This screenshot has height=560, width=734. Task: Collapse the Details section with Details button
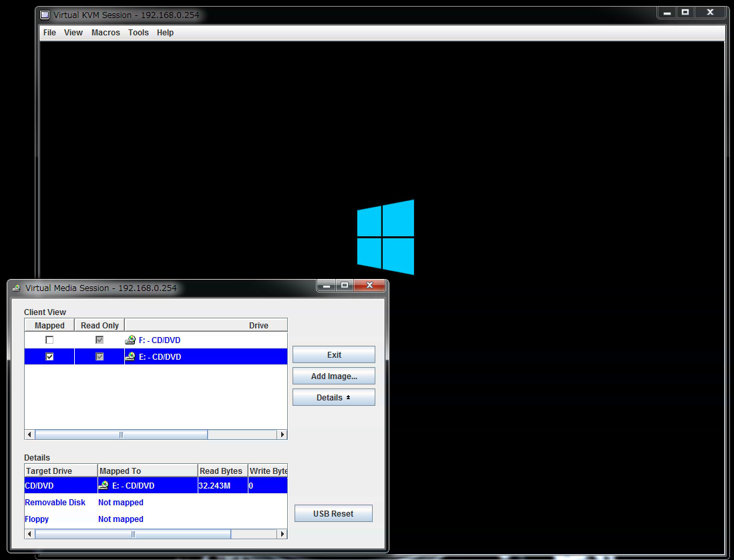point(334,398)
